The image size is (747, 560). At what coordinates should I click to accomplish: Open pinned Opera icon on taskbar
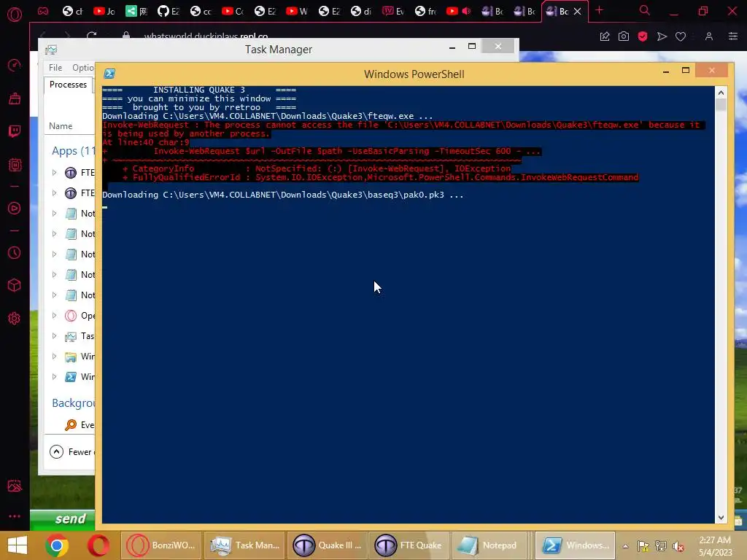[x=98, y=545]
